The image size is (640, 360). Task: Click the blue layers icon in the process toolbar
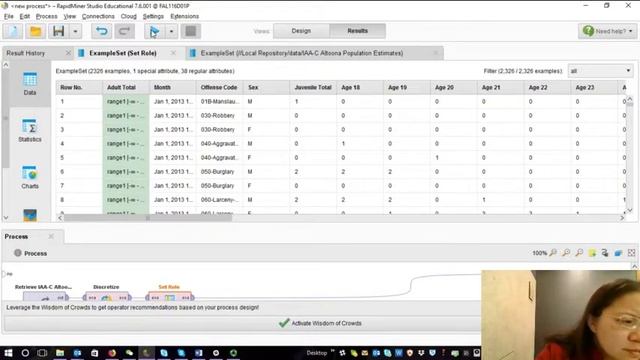(618, 253)
